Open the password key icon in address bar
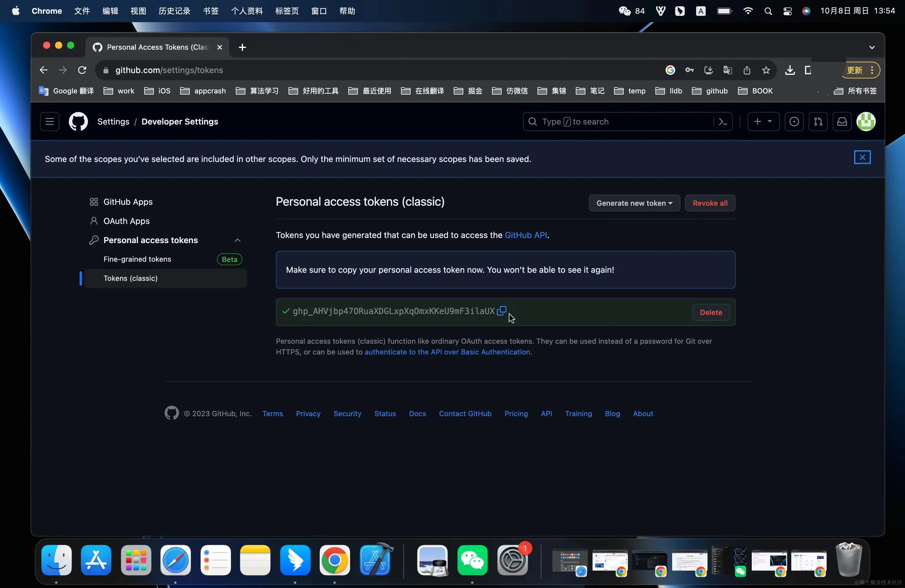Image resolution: width=905 pixels, height=588 pixels. (689, 70)
